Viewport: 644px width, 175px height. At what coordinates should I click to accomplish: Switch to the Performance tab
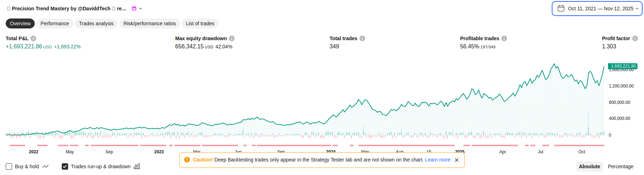(x=55, y=23)
